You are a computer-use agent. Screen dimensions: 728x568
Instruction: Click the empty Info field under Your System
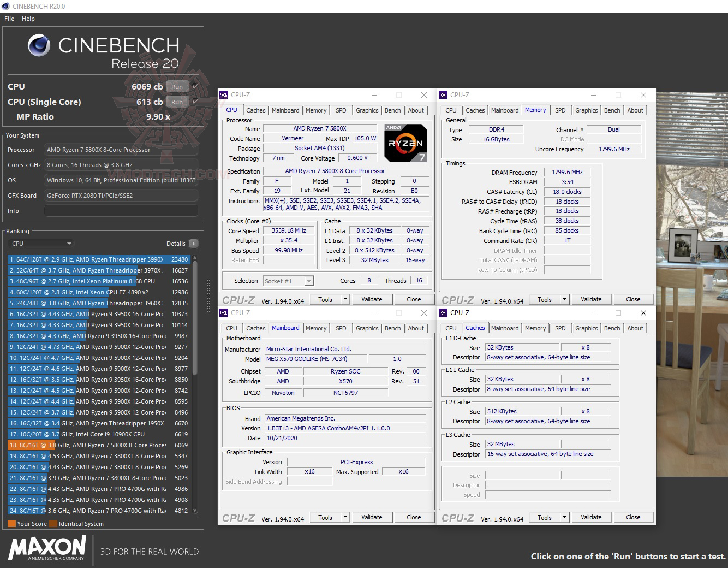point(121,211)
